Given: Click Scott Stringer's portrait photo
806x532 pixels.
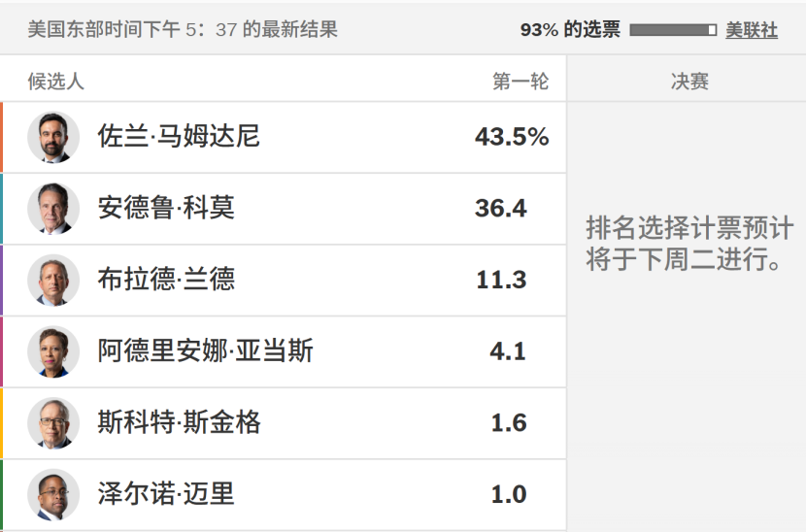Looking at the screenshot, I should point(53,423).
